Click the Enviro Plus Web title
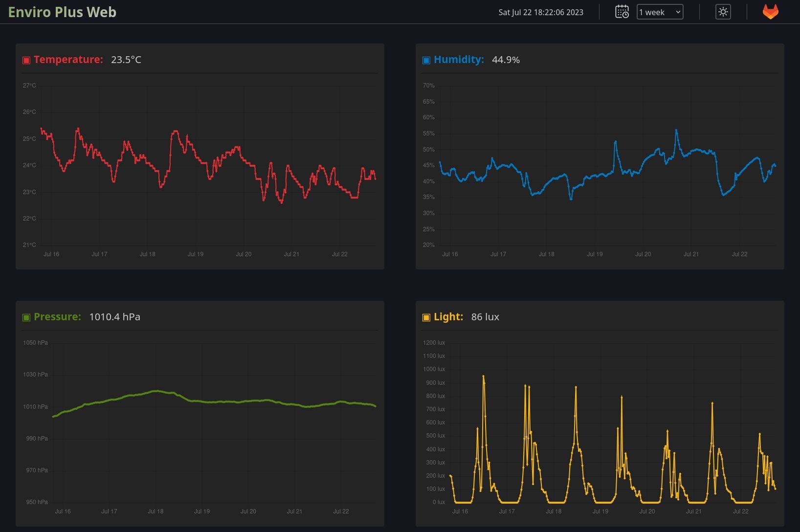This screenshot has height=532, width=800. click(x=62, y=12)
